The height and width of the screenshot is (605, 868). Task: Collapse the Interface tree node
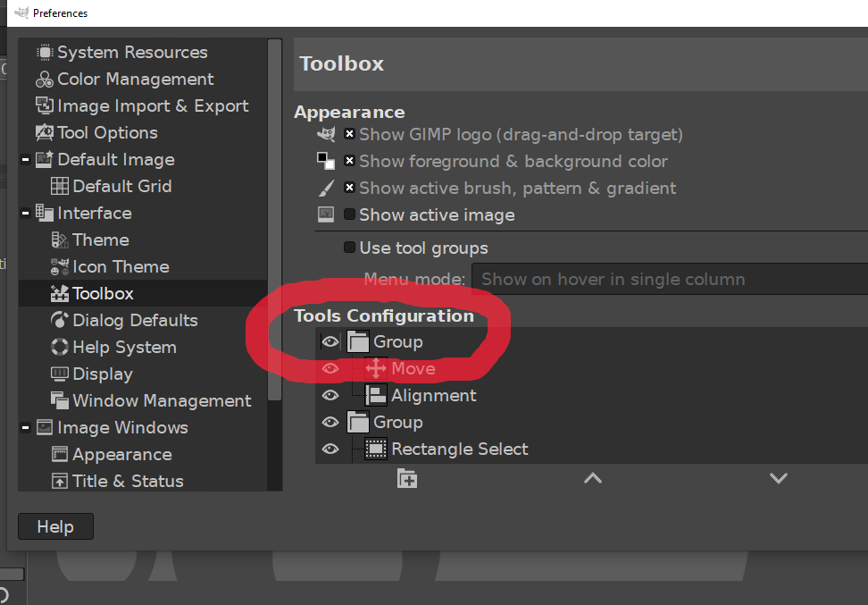coord(26,214)
